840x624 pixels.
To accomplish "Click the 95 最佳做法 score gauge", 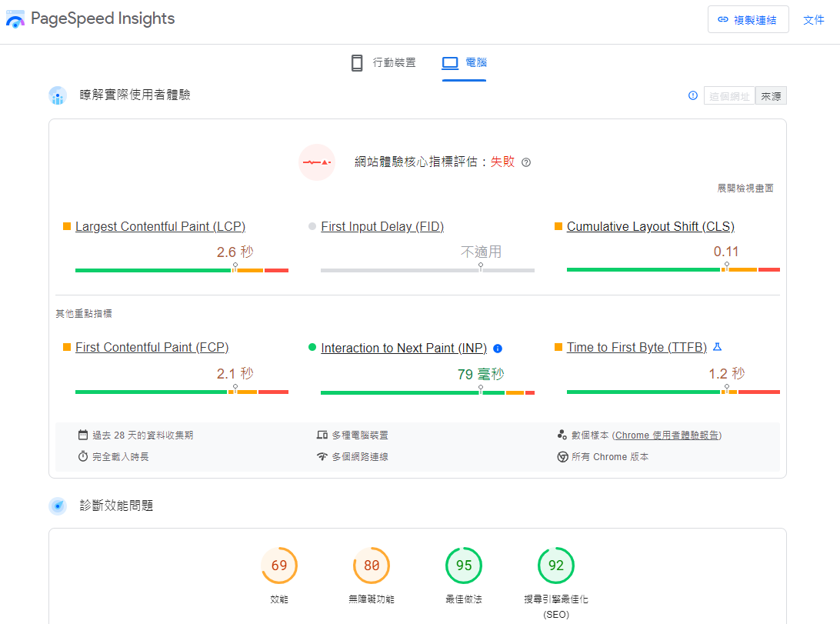I will 464,566.
